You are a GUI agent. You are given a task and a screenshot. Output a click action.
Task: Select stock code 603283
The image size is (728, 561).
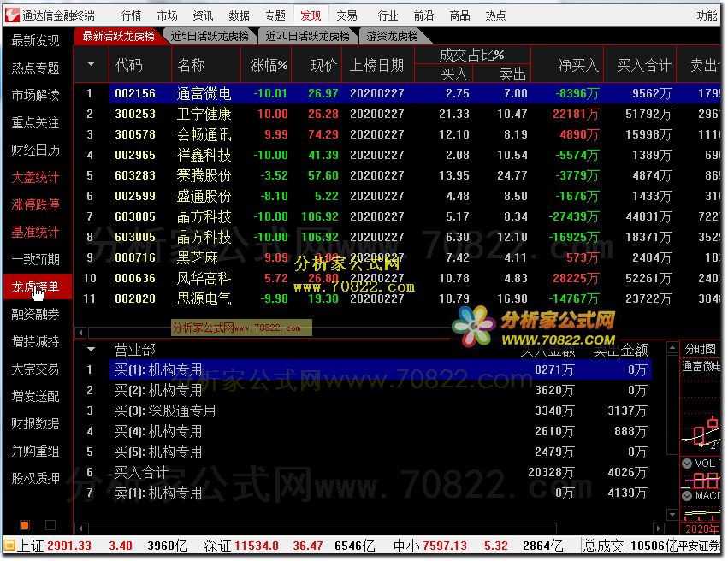pos(135,175)
